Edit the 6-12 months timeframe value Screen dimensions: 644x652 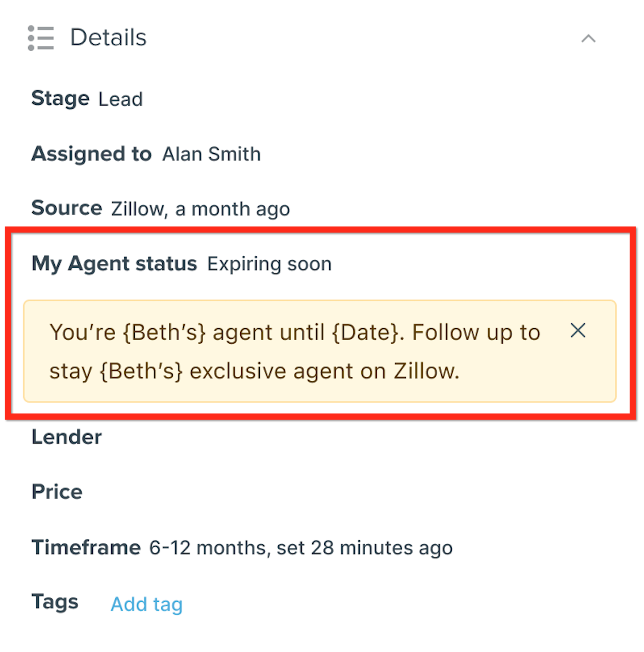pos(300,548)
